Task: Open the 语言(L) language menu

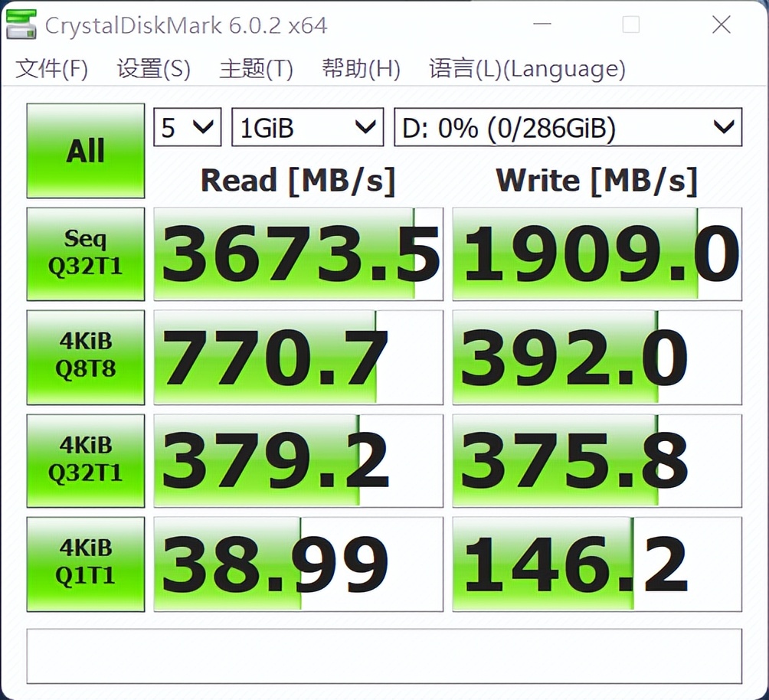Action: coord(527,68)
